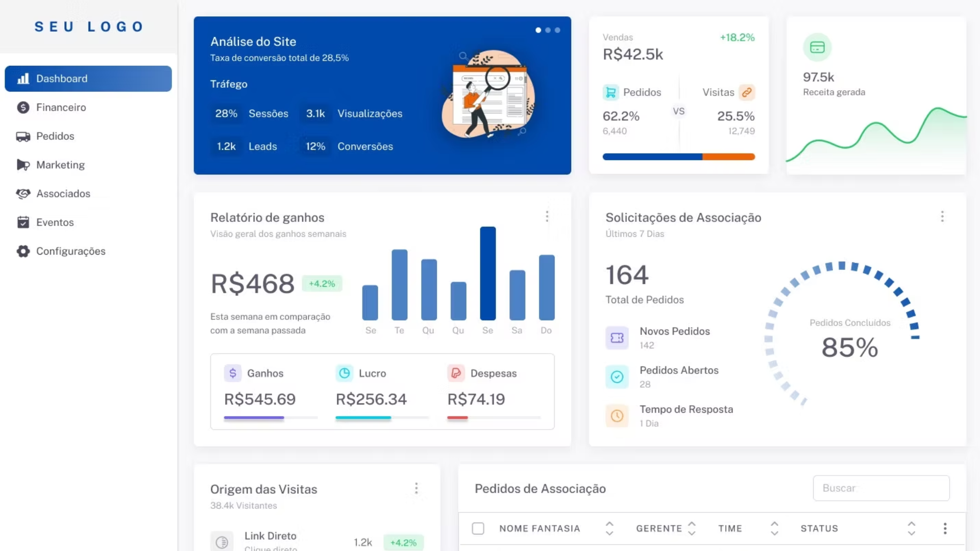Open the Solicitações de Associação kebab menu
The width and height of the screenshot is (980, 551).
tap(943, 216)
